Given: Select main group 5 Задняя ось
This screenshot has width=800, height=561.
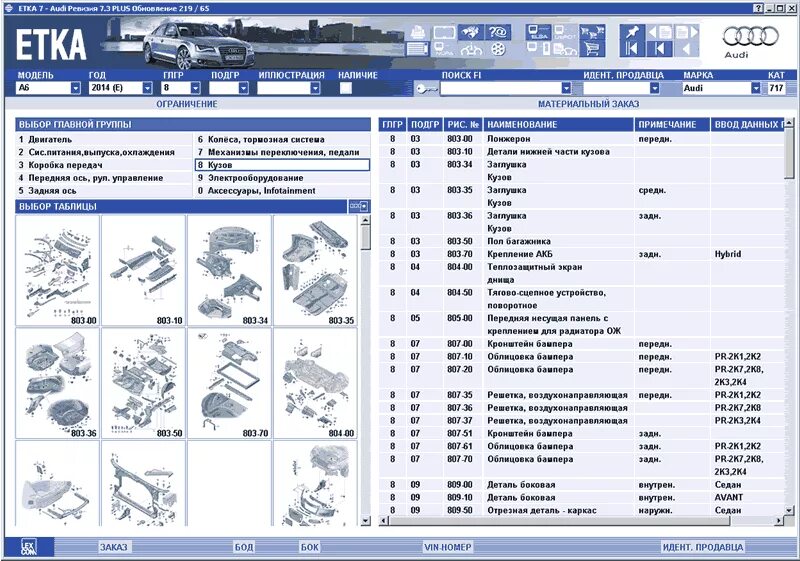Looking at the screenshot, I should [x=105, y=190].
